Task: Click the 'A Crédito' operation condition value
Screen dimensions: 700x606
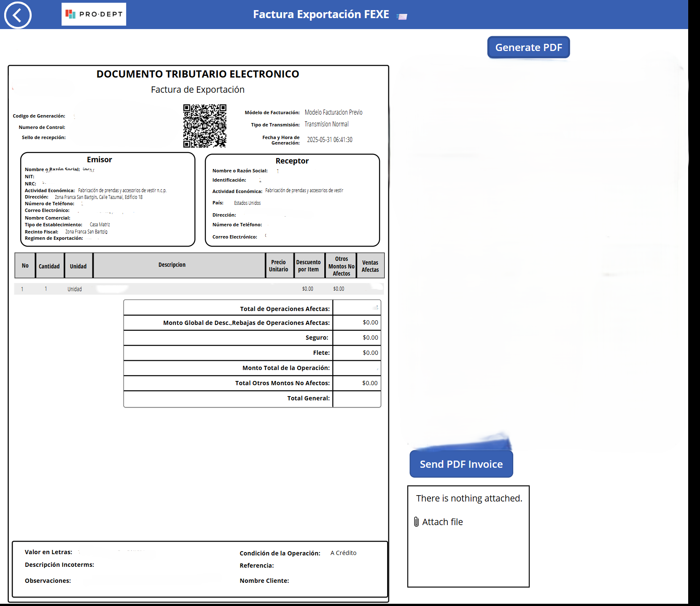Action: tap(343, 553)
